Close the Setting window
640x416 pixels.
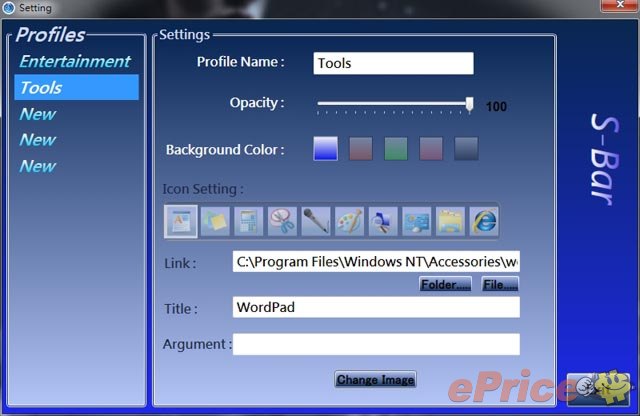(619, 5)
